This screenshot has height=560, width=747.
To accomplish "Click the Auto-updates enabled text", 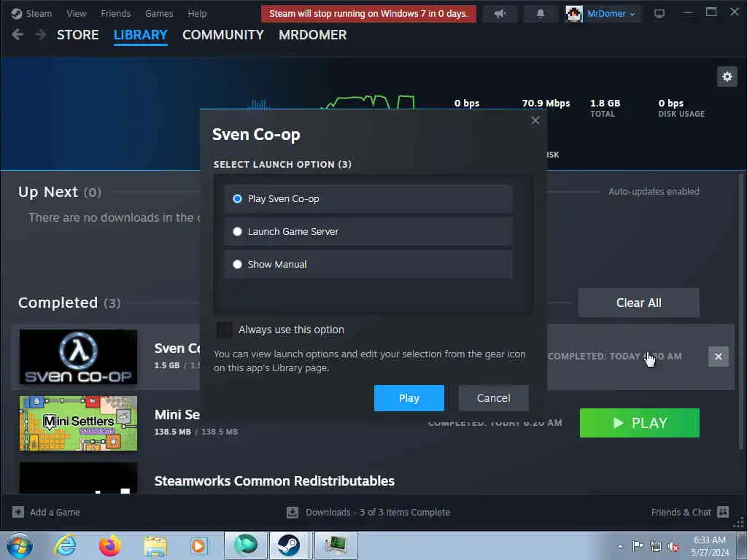I will coord(654,192).
